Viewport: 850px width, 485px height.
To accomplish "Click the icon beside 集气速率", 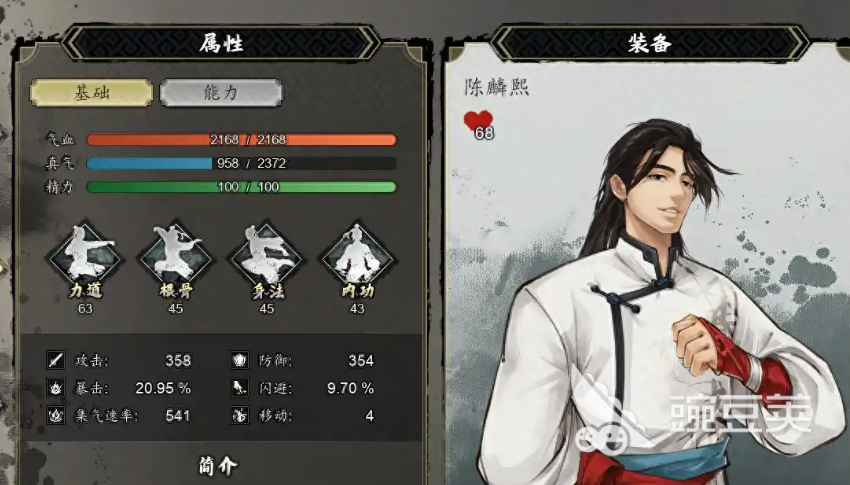I will coord(56,416).
